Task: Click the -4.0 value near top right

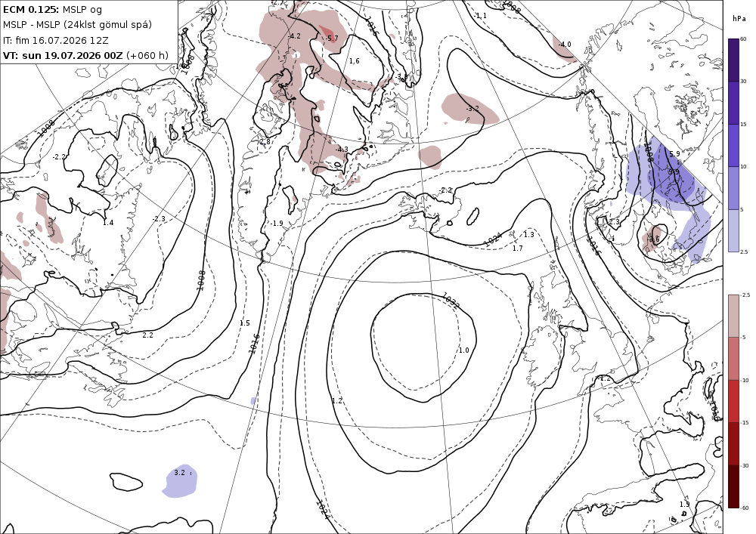Action: 565,45
